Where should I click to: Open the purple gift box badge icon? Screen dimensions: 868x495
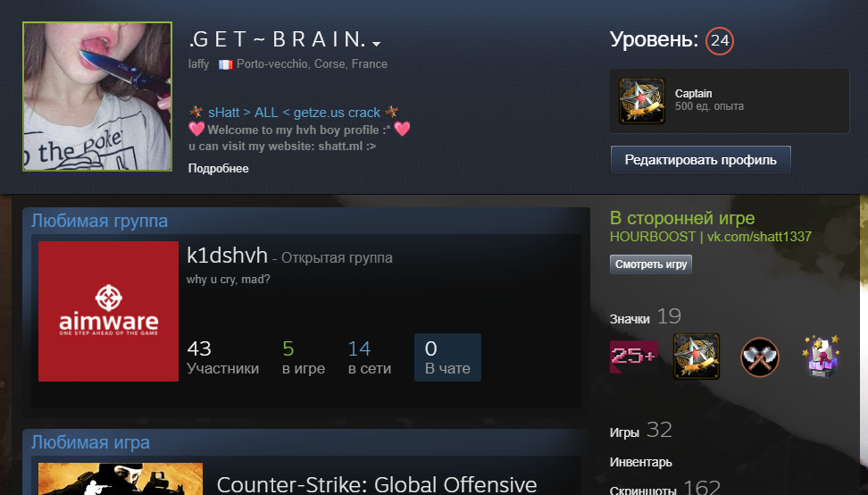[822, 357]
